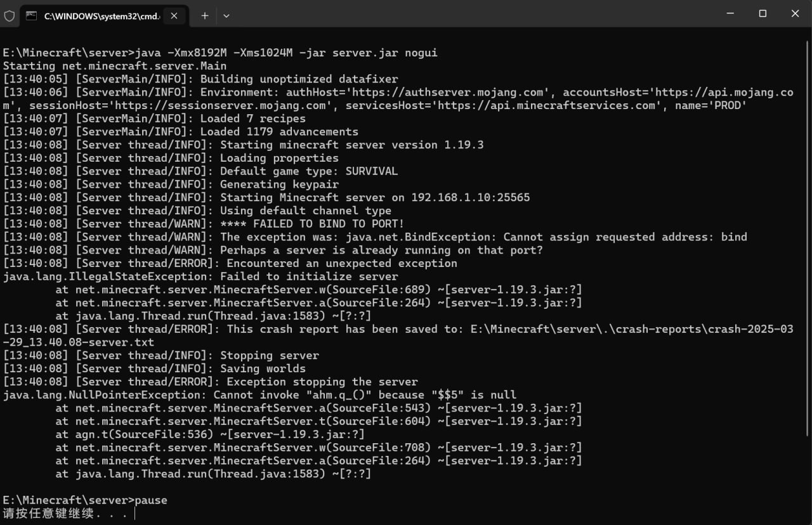Viewport: 812px width, 525px height.
Task: Click the pause command prompt line
Action: coord(85,500)
